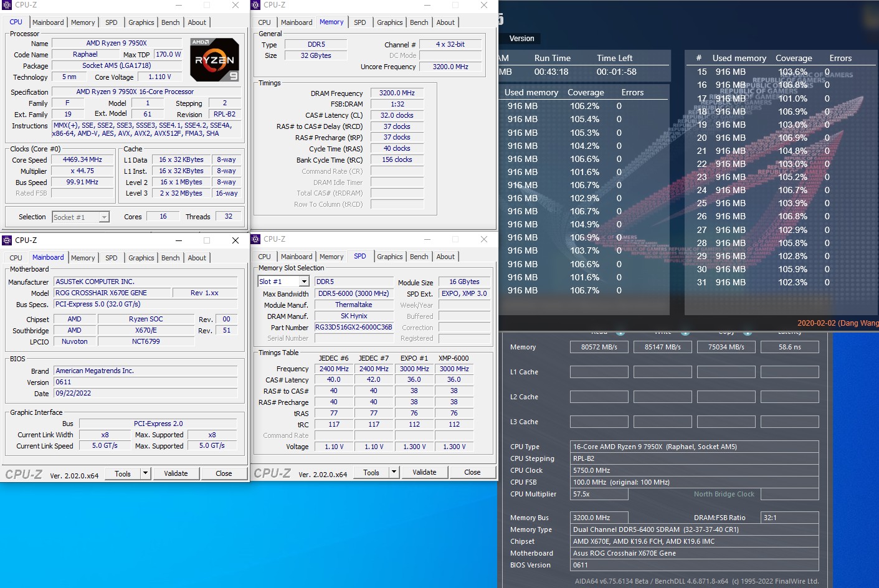This screenshot has width=879, height=588.
Task: Click the AIDA64 memory read value 80572 MB/s
Action: tap(599, 347)
